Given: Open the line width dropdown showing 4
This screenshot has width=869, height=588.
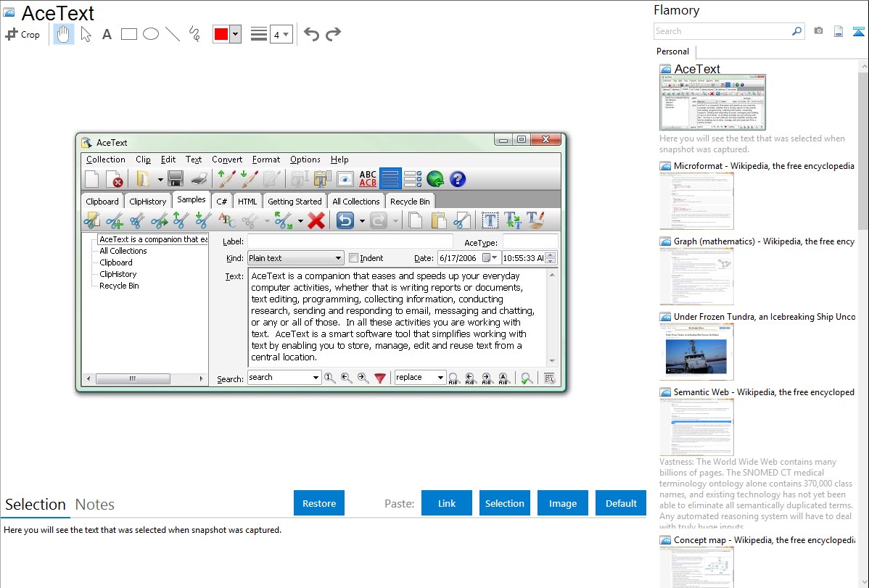Looking at the screenshot, I should pyautogui.click(x=281, y=35).
